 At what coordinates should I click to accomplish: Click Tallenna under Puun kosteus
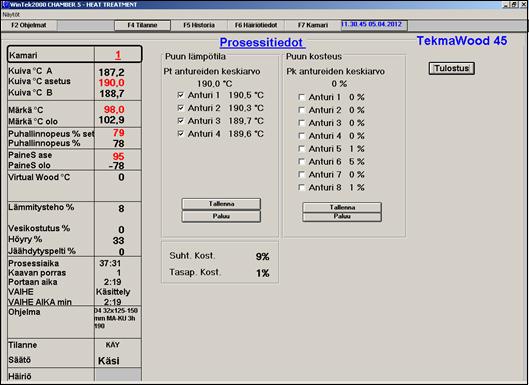pos(342,207)
